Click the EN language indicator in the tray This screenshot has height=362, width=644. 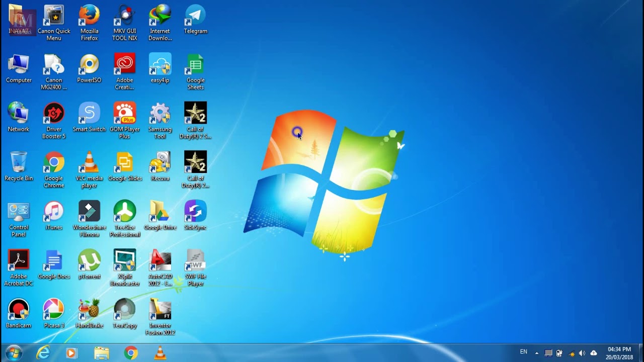tap(524, 352)
